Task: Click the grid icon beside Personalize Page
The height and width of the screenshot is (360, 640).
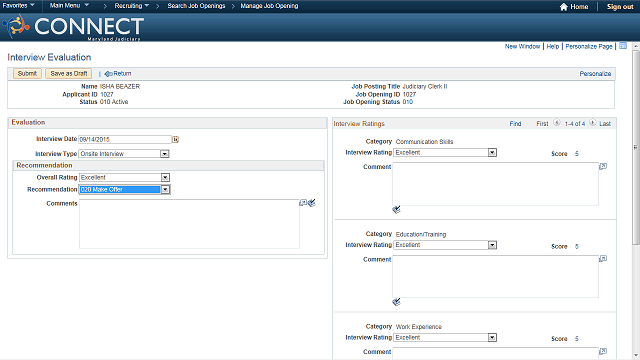Action: tap(623, 46)
